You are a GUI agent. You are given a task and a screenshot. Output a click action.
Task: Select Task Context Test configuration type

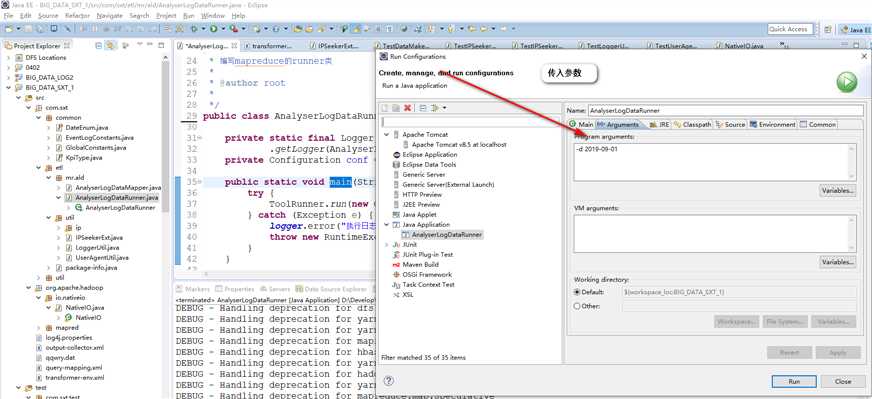(424, 284)
